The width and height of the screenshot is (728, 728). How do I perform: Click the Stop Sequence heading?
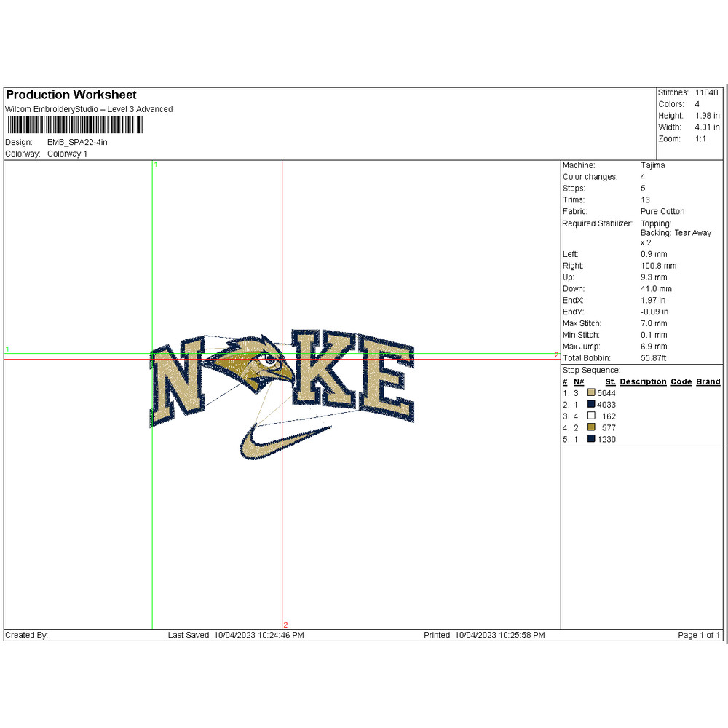[x=591, y=370]
